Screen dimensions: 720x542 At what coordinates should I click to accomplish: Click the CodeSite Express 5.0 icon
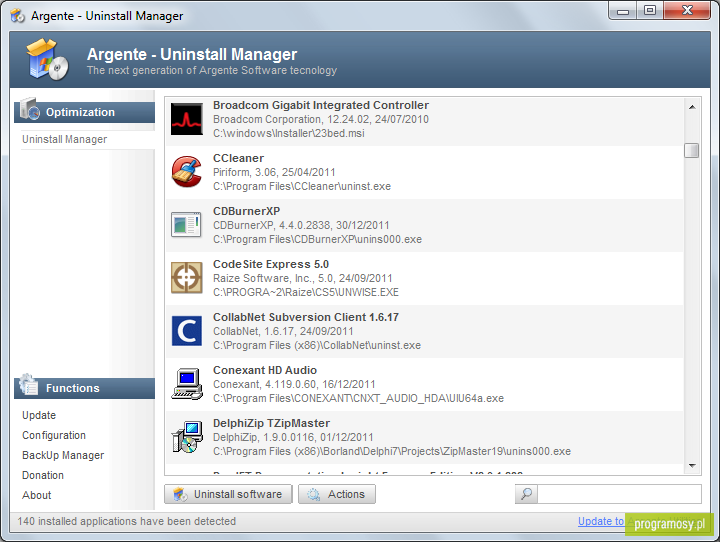pos(186,277)
